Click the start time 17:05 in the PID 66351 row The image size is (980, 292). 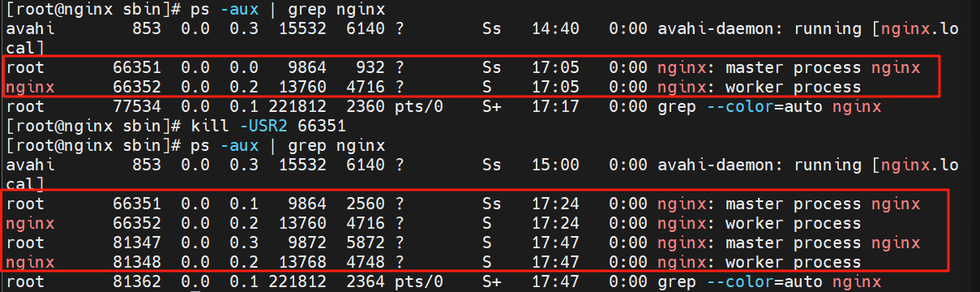[x=556, y=67]
